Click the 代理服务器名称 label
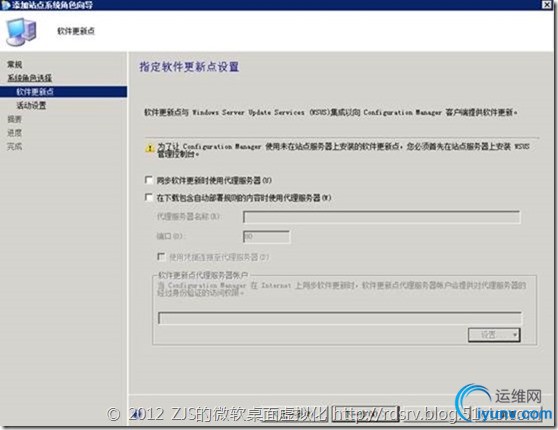 click(188, 216)
